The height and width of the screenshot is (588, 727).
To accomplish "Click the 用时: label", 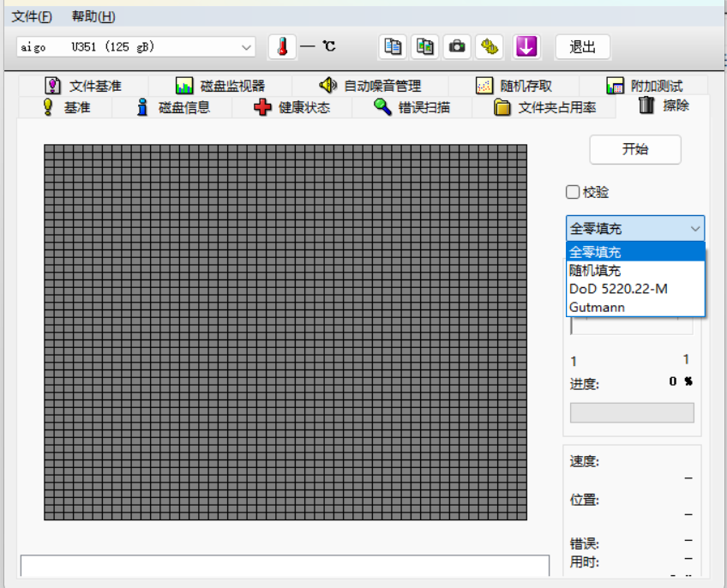I will pos(584,562).
